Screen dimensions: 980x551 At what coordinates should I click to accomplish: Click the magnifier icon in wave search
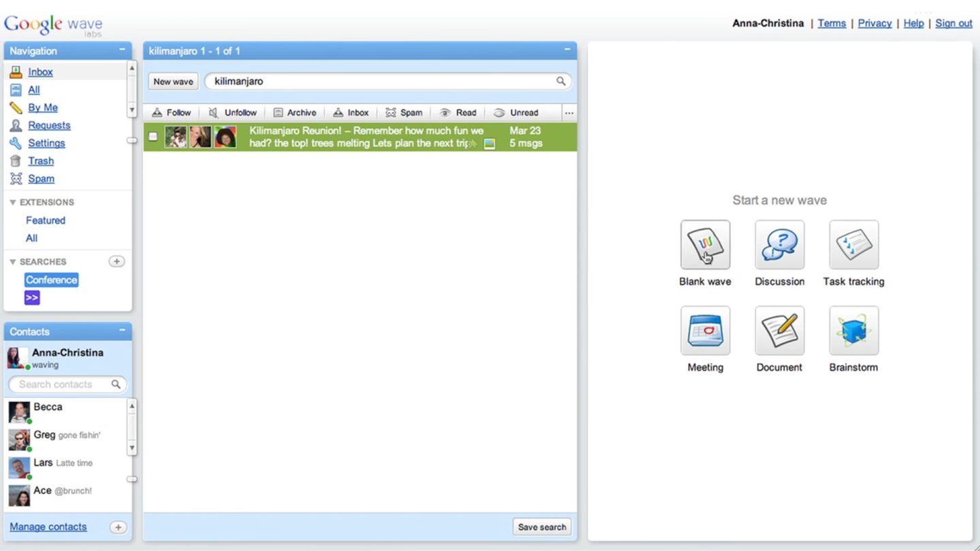(x=561, y=81)
